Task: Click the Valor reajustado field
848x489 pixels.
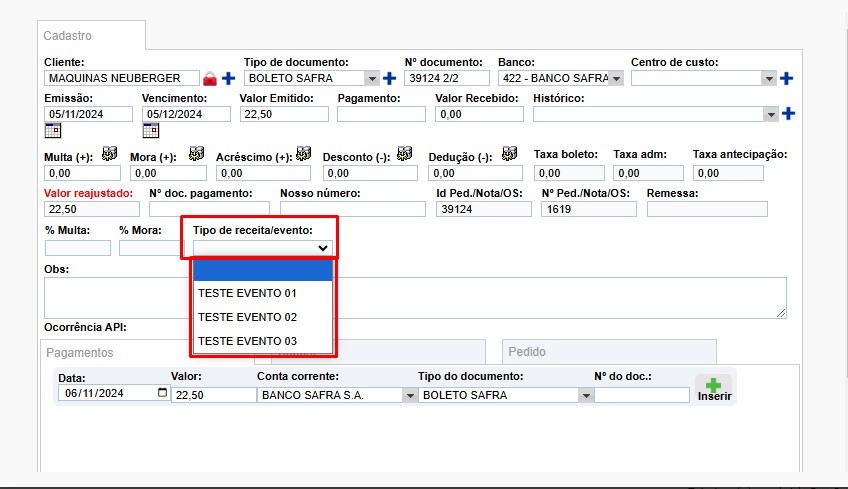Action: [x=91, y=209]
